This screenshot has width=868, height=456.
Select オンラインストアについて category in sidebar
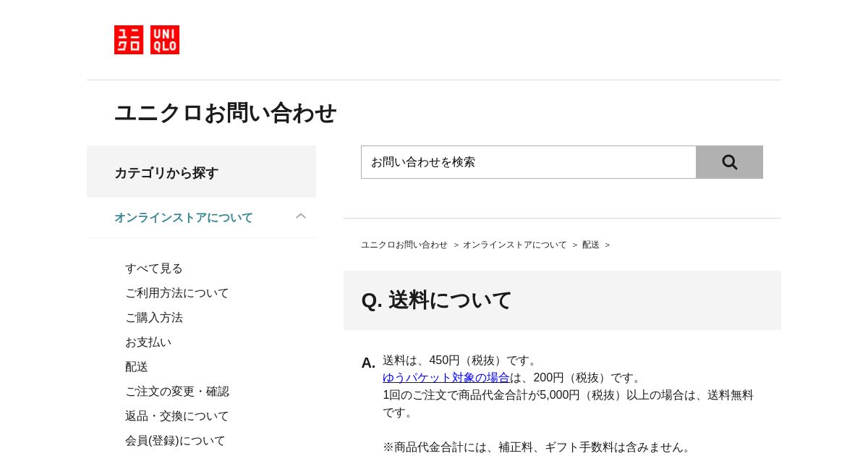point(184,218)
